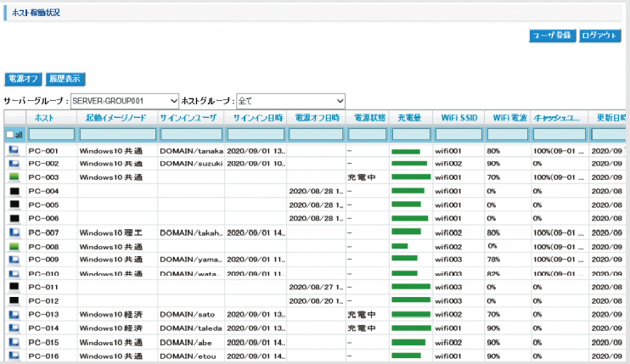Image resolution: width=630 pixels, height=364 pixels.
Task: Click the black PC-004 powered-off icon
Action: coord(14,191)
